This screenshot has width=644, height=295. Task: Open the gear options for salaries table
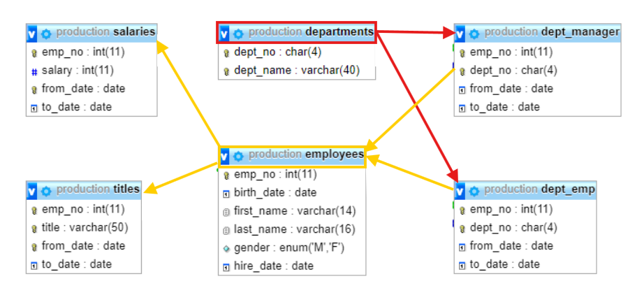coord(46,34)
